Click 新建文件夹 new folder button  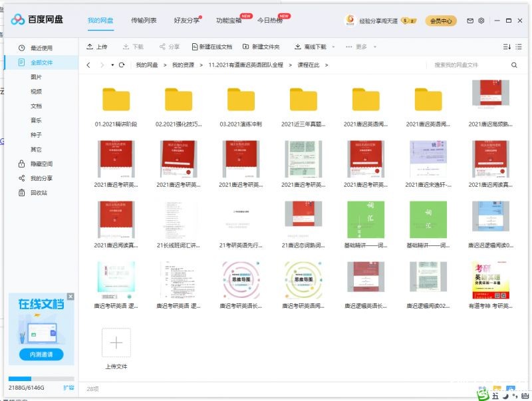point(261,47)
